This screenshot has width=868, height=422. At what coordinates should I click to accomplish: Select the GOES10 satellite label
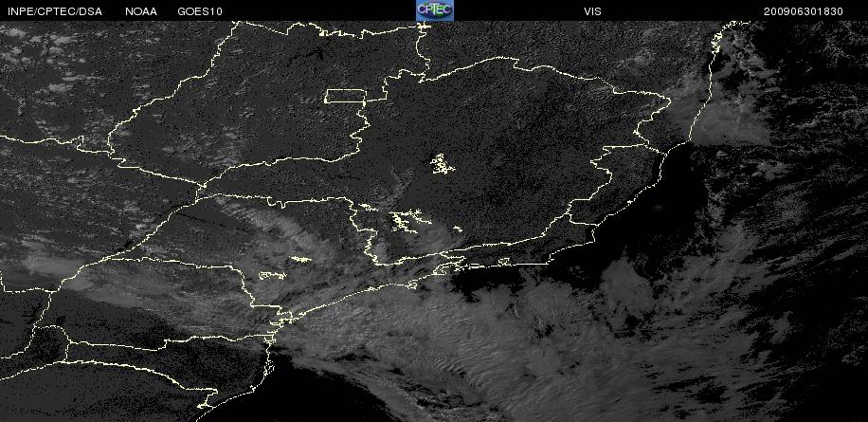(200, 11)
